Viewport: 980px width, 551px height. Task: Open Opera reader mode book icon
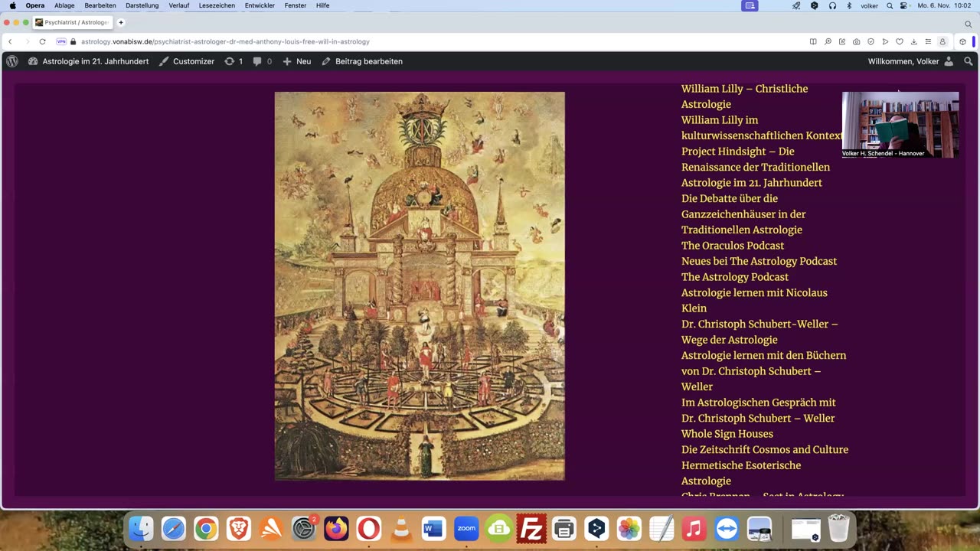click(813, 41)
